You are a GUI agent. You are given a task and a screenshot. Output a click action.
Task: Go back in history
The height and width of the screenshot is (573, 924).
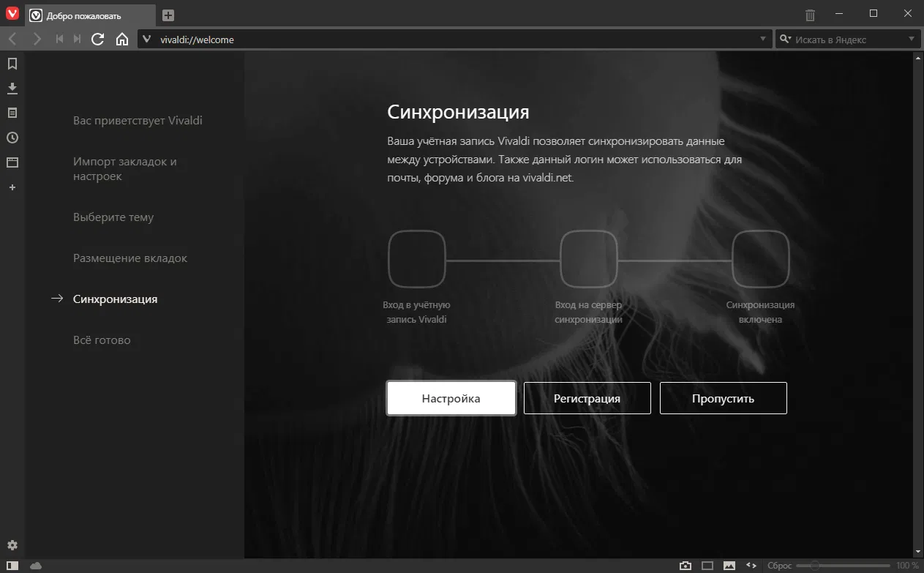[12, 40]
